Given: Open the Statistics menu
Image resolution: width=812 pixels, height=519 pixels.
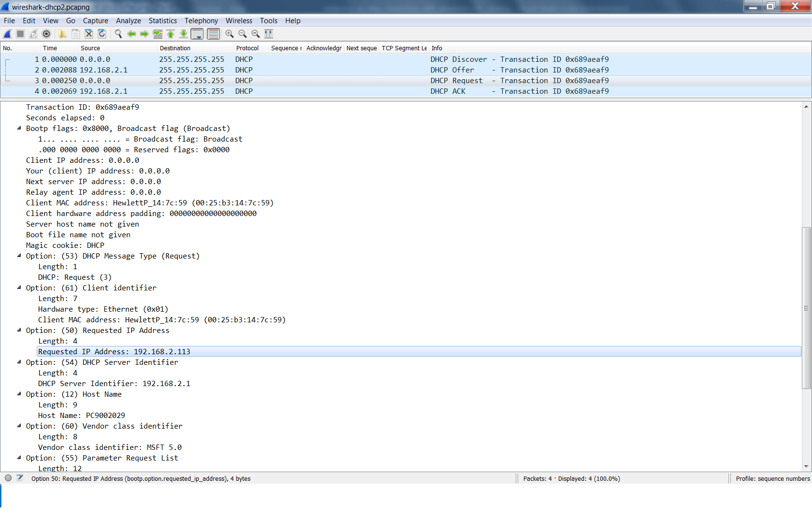Looking at the screenshot, I should click(162, 21).
